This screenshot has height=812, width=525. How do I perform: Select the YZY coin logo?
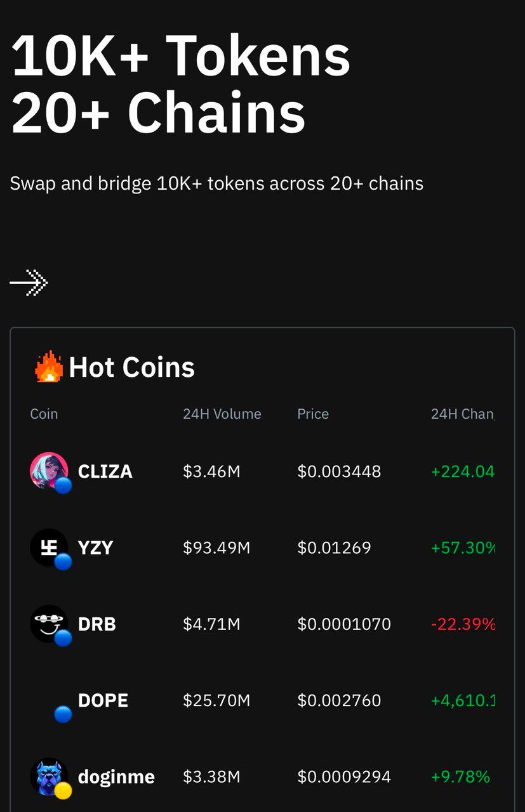tap(49, 547)
